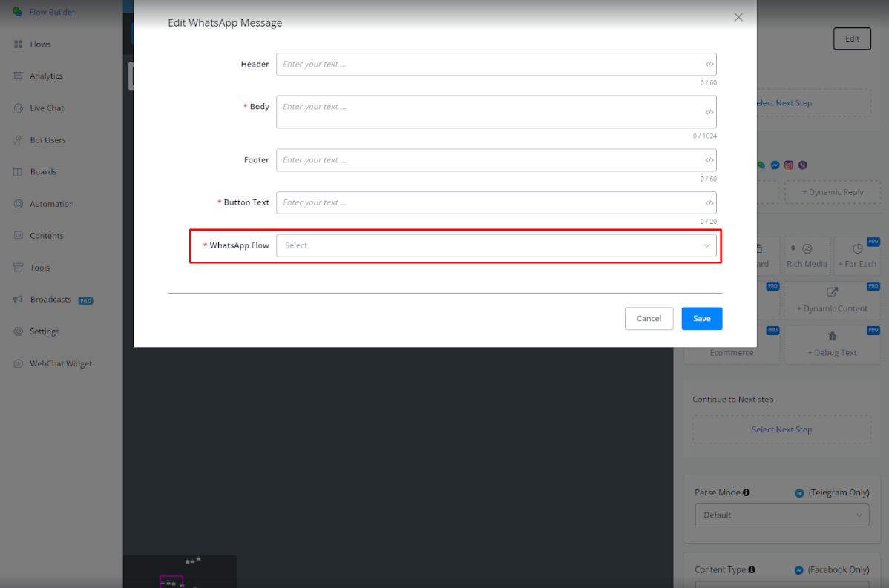Click the code icon in Footer field

click(x=709, y=160)
